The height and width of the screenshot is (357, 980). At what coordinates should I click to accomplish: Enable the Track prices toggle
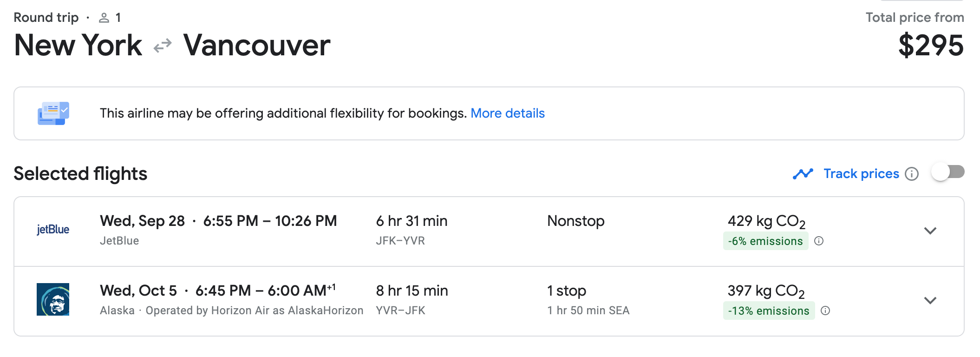(947, 172)
